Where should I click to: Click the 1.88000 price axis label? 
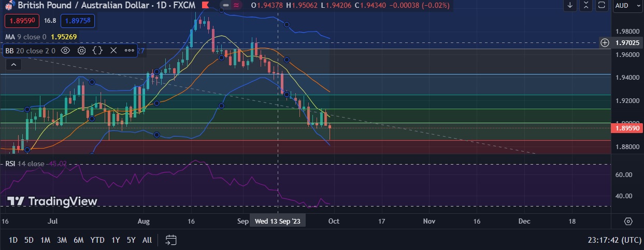click(x=627, y=146)
